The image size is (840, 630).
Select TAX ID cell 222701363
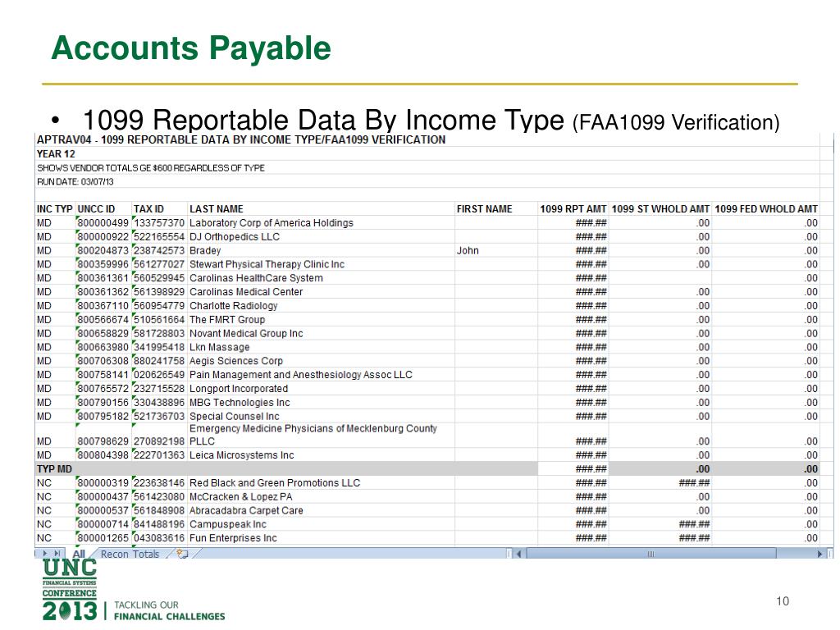pyautogui.click(x=159, y=455)
